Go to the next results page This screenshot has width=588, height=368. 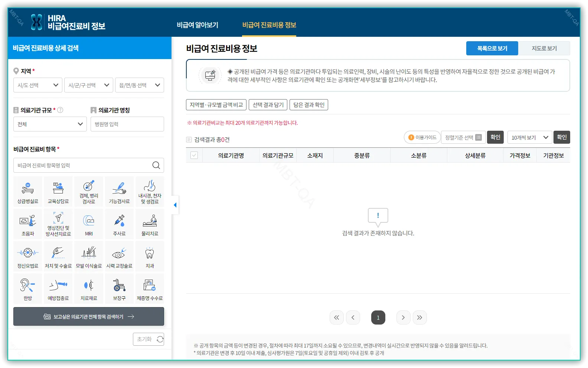403,317
